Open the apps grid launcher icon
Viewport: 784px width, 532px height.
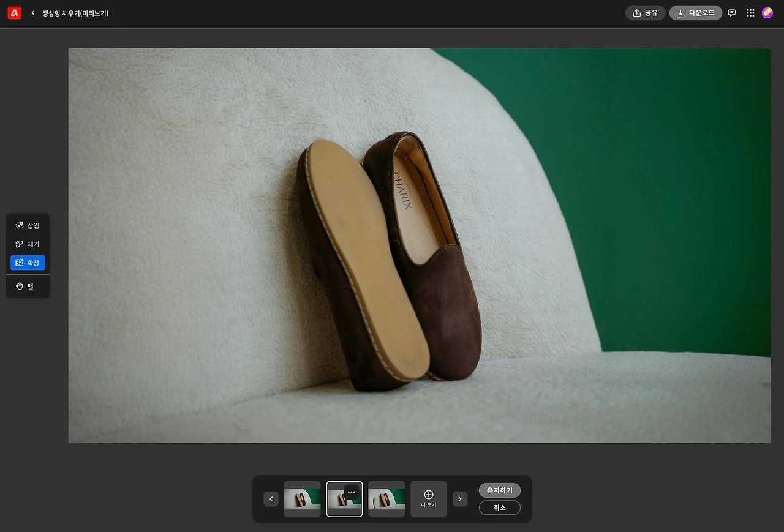[750, 13]
